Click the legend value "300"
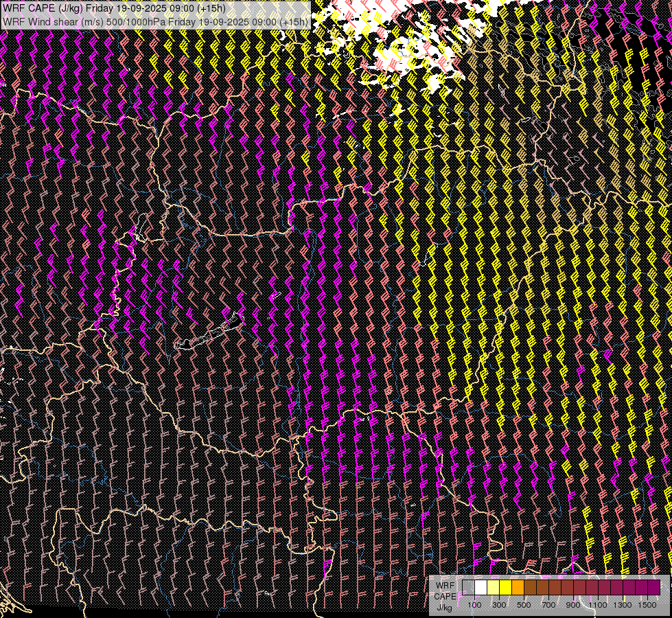The image size is (672, 618). 499,605
